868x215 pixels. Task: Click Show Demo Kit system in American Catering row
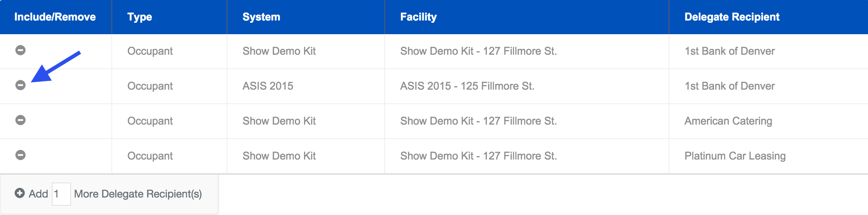coord(279,121)
